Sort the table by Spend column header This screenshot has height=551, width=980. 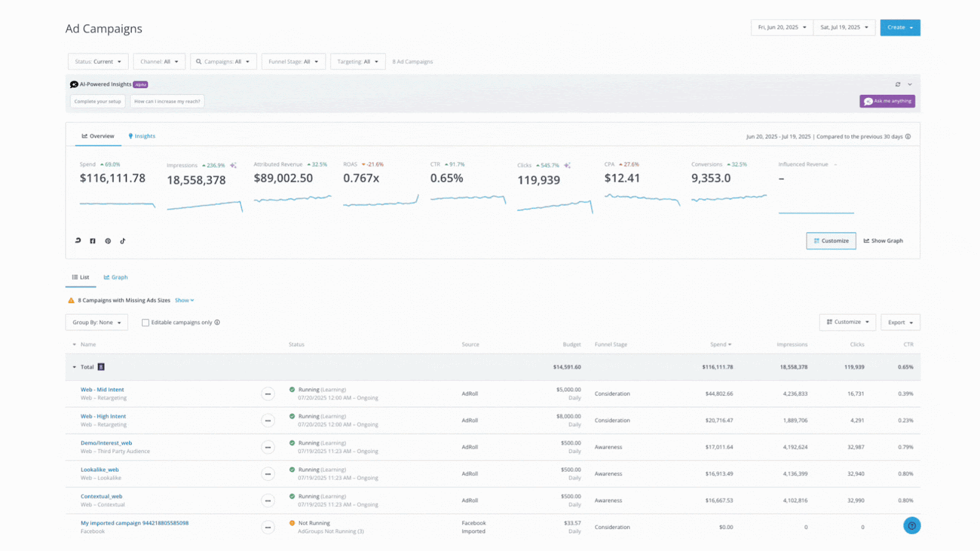coord(720,345)
